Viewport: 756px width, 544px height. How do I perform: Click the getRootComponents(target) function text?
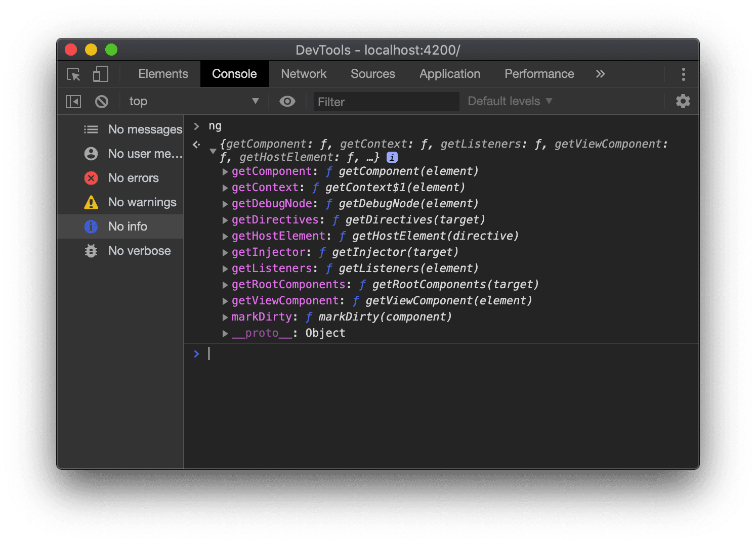(455, 285)
